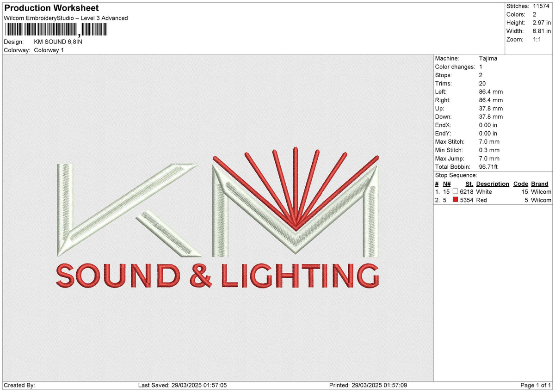
Task: Click the 'Left:' label
Action: 441,92
